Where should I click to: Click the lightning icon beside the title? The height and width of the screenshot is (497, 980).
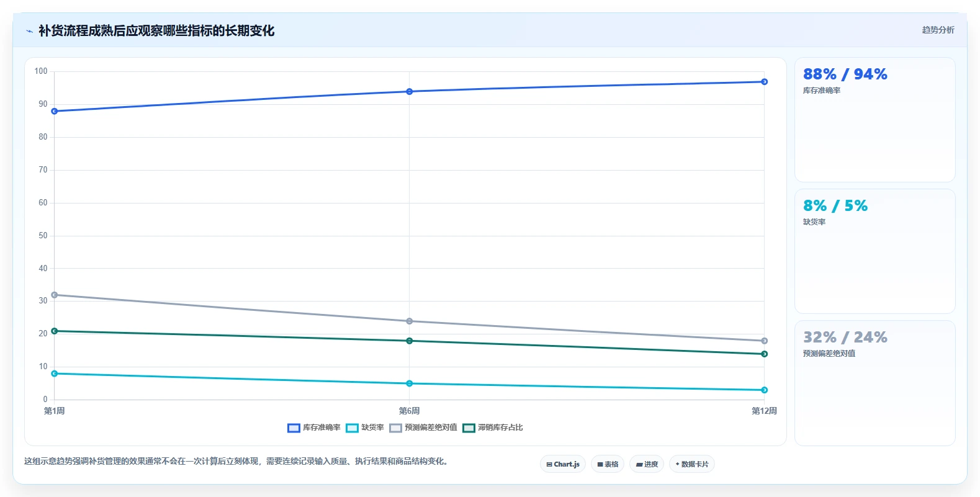tap(29, 31)
